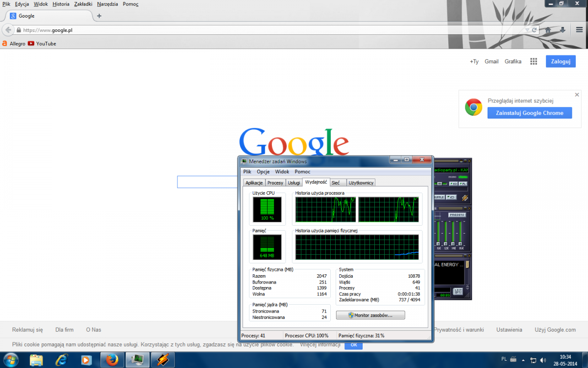This screenshot has height=368, width=588.
Task: Open the Plik menu in Task Manager
Action: (x=247, y=172)
